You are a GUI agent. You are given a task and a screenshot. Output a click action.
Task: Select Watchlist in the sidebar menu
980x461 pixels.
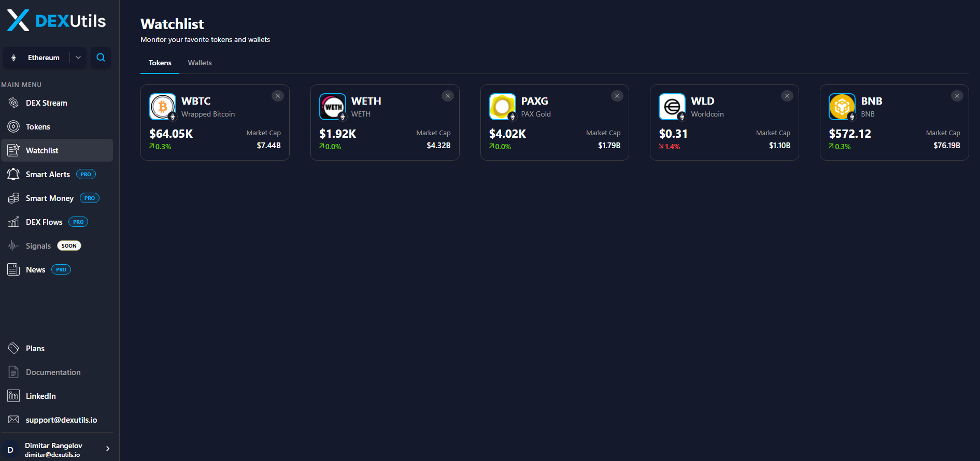click(57, 150)
